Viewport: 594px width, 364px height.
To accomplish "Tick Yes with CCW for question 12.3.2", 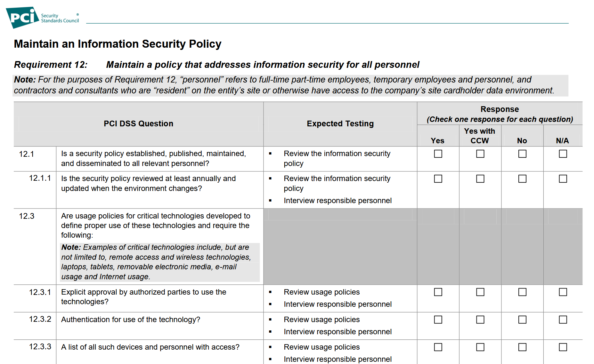I will pos(480,320).
